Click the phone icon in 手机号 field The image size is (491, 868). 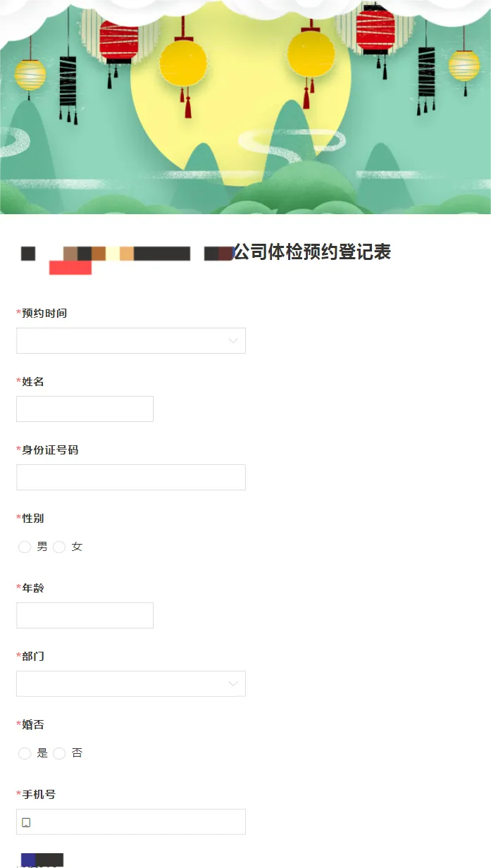click(x=26, y=822)
